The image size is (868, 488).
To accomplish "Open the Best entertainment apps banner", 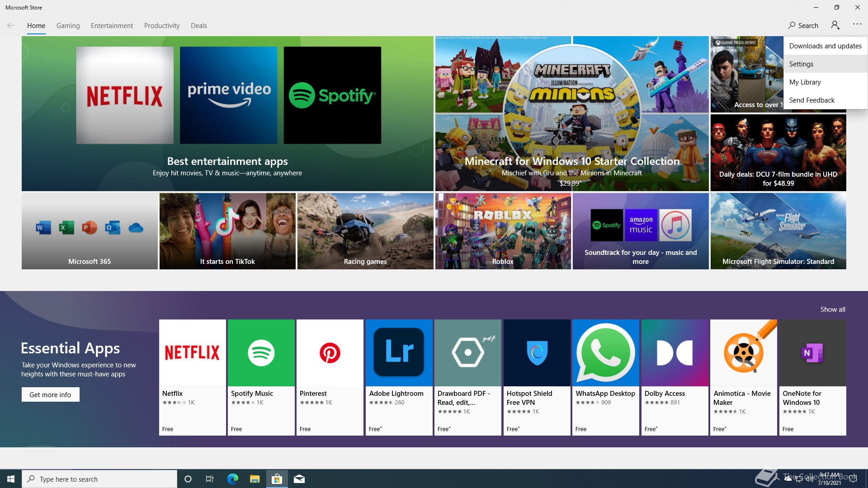I will click(x=227, y=113).
